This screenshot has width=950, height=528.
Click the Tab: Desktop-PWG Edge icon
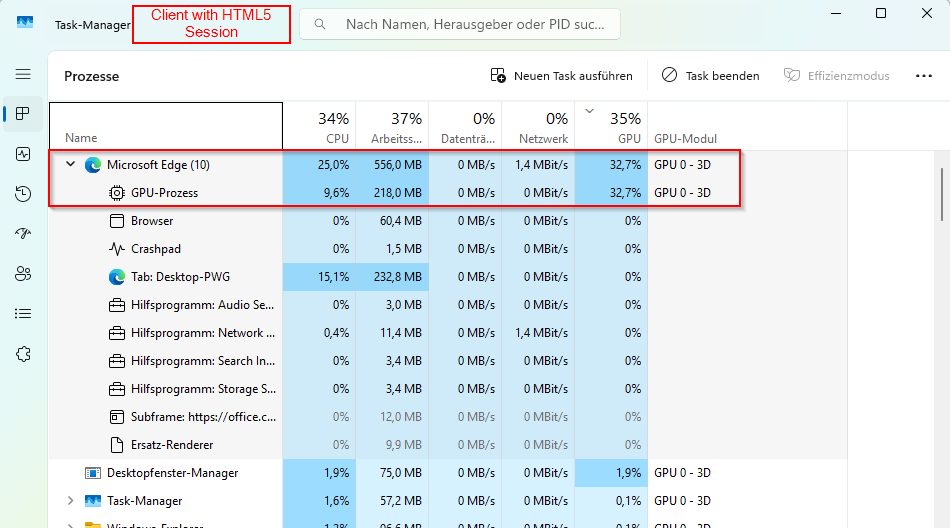coord(116,277)
